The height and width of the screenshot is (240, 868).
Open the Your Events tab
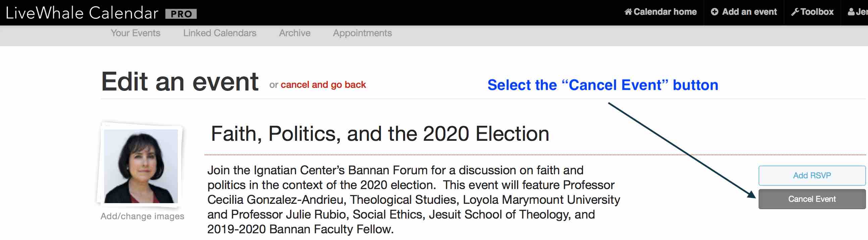(136, 33)
